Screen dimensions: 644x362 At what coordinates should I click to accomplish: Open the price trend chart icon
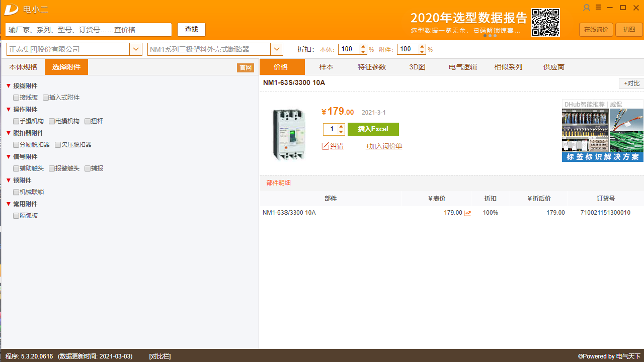coord(467,212)
